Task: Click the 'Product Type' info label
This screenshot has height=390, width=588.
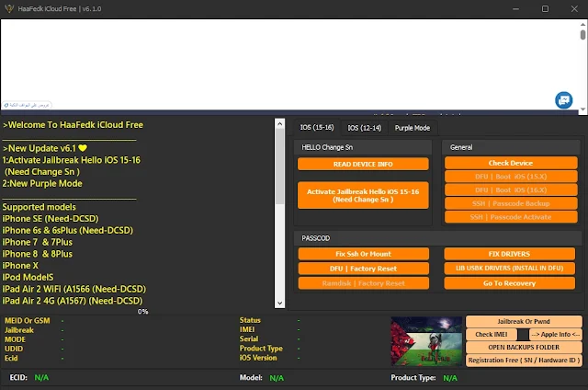Action: click(x=261, y=349)
